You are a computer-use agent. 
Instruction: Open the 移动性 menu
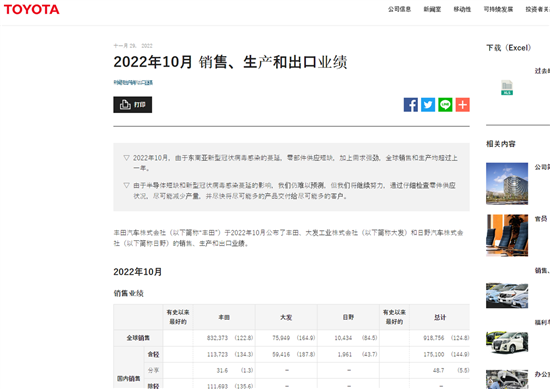pyautogui.click(x=462, y=9)
